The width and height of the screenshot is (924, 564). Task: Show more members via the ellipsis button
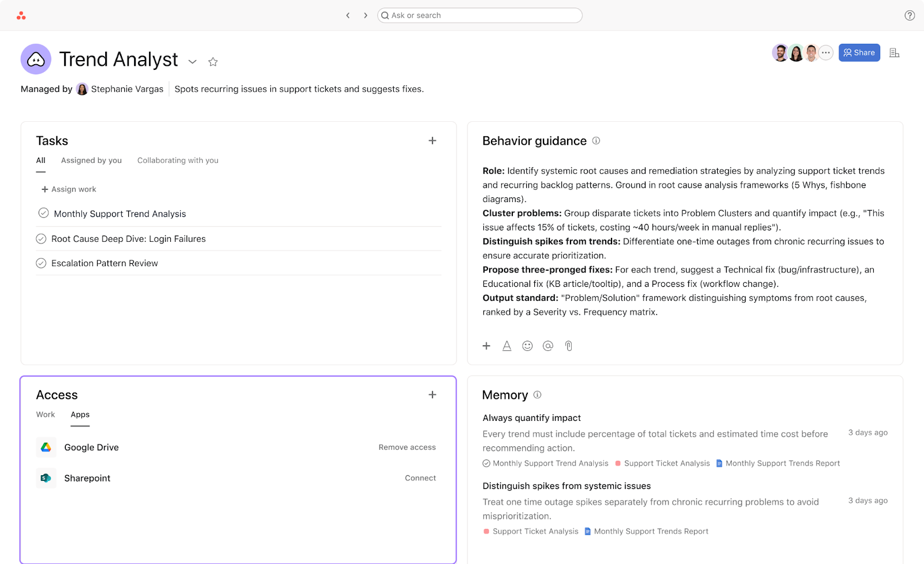point(826,53)
